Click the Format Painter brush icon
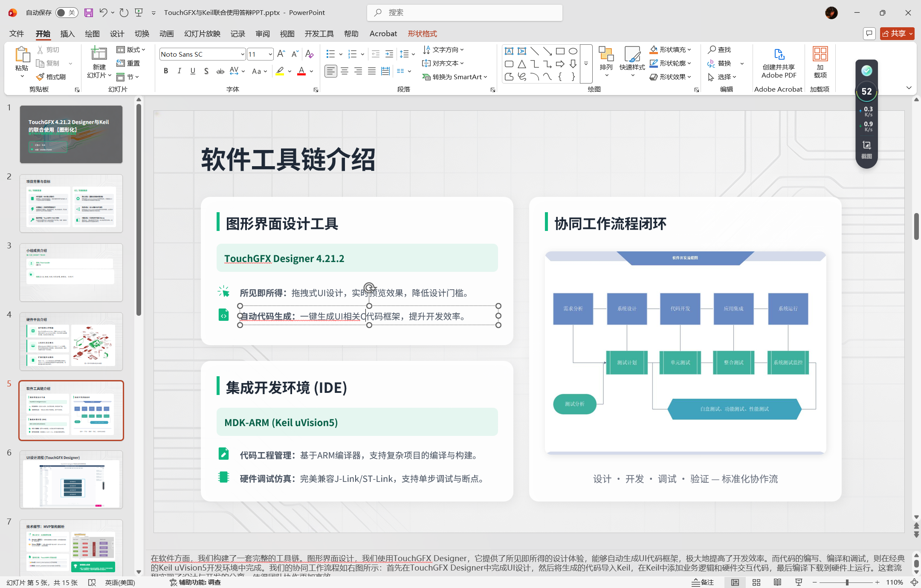The image size is (921, 588). click(40, 77)
